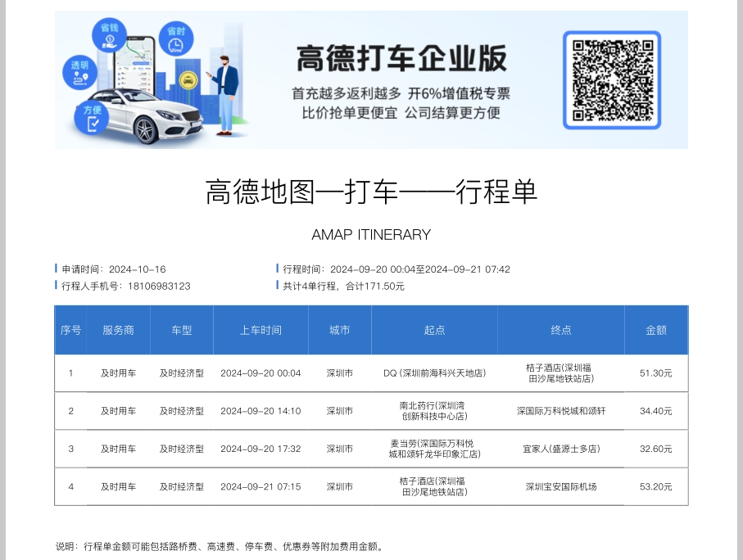Select the 51.30元 amount cell
The image size is (743, 560).
(655, 373)
